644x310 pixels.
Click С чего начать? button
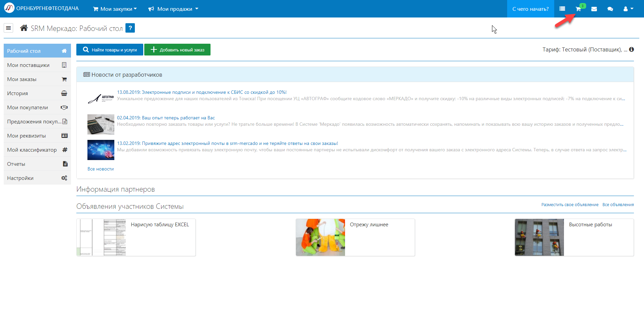tap(530, 9)
